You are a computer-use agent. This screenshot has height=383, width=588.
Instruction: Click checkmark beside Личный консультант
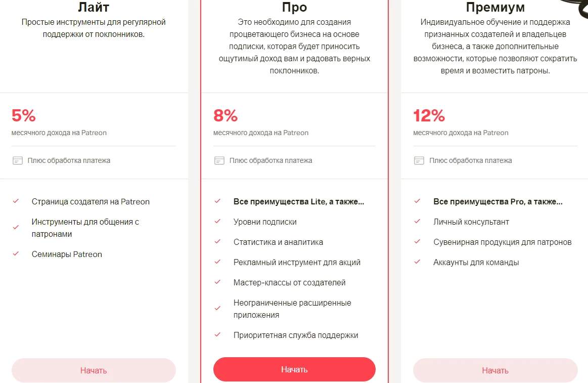pyautogui.click(x=417, y=222)
